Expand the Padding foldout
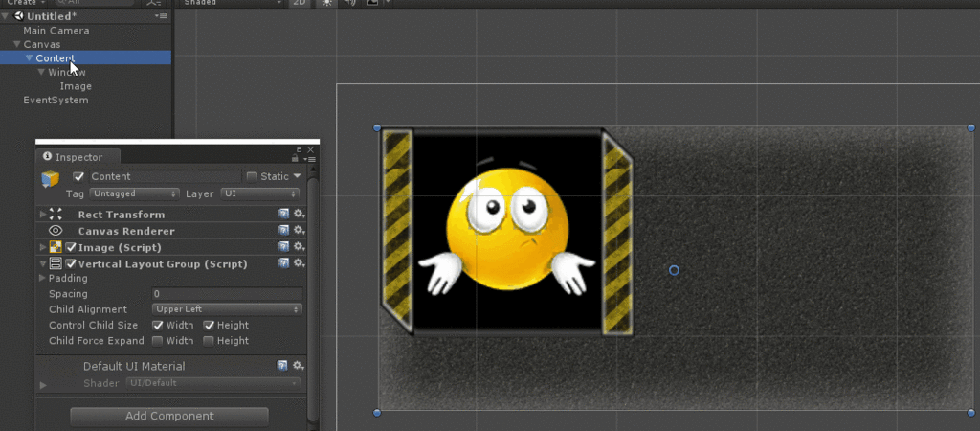980x431 pixels. point(42,278)
